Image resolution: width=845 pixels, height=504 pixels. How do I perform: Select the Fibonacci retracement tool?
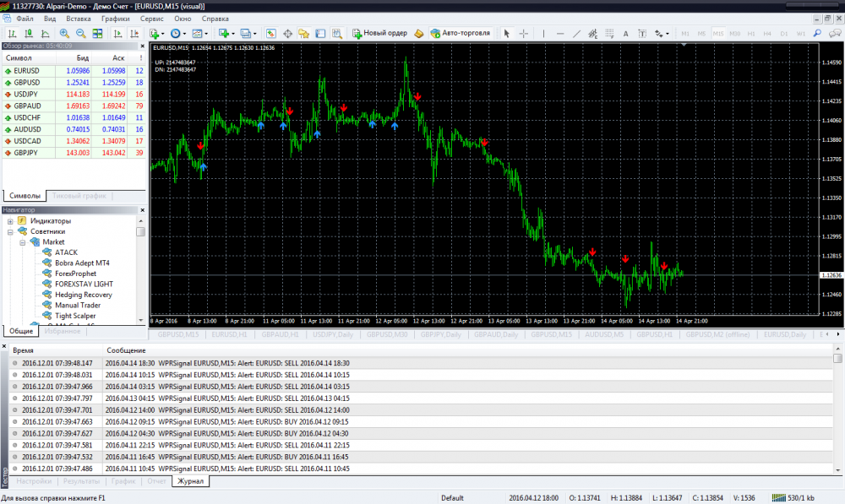[x=609, y=34]
